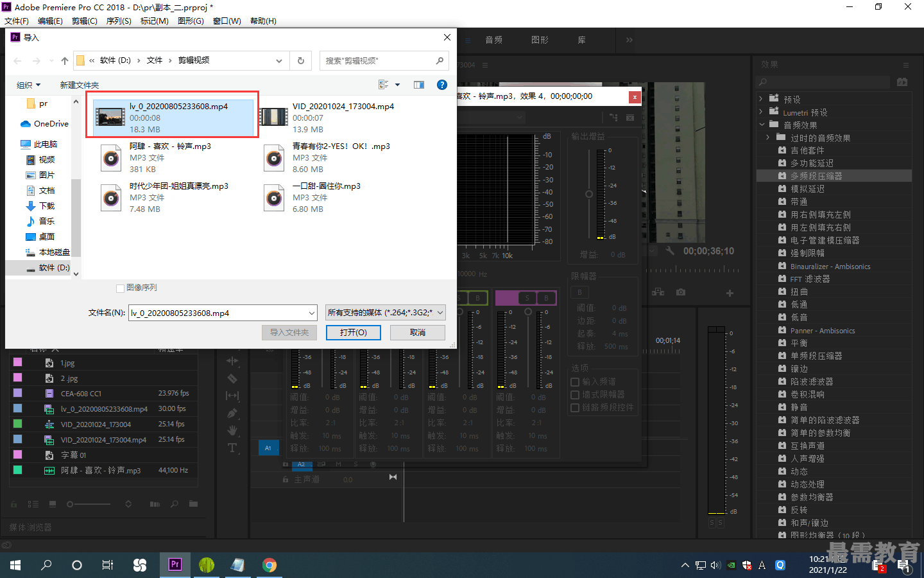Open the 编辑(E) menu
The image size is (924, 578).
50,21
